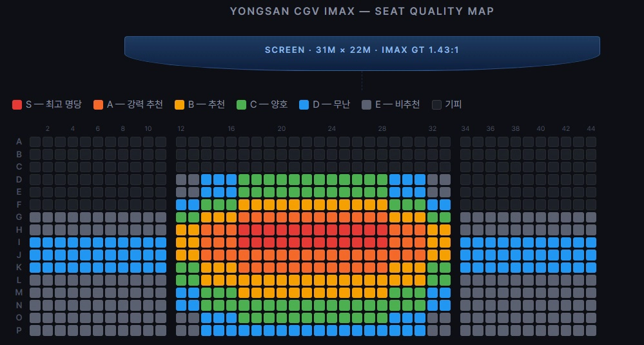The image size is (644, 345).
Task: Click the 'C — 양호' legend label
Action: (269, 104)
